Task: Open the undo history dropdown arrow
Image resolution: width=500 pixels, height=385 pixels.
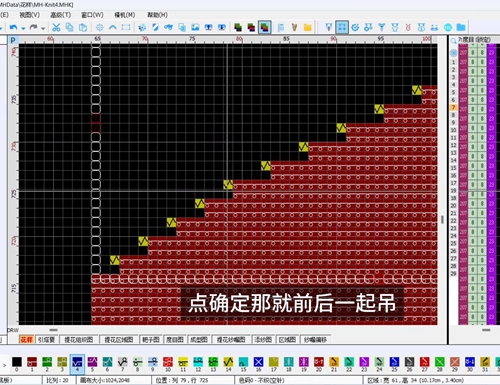Action: point(23,28)
